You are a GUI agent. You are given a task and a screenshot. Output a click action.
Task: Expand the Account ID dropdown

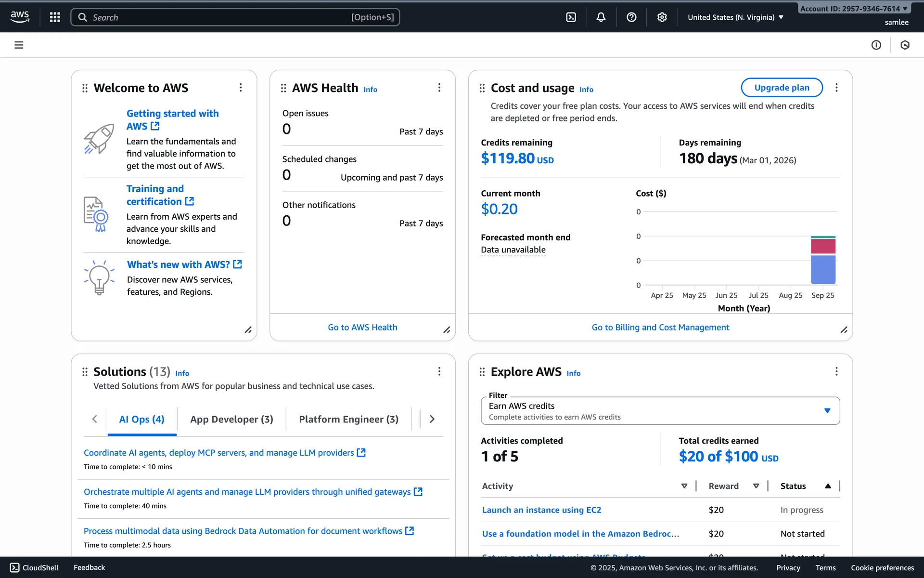click(x=853, y=9)
